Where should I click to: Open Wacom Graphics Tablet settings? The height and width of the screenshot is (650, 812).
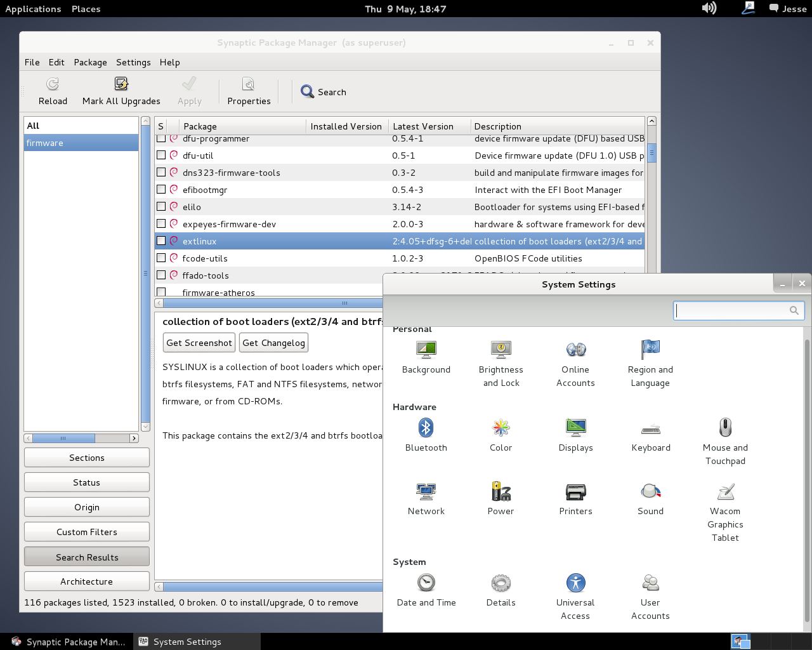tap(725, 512)
